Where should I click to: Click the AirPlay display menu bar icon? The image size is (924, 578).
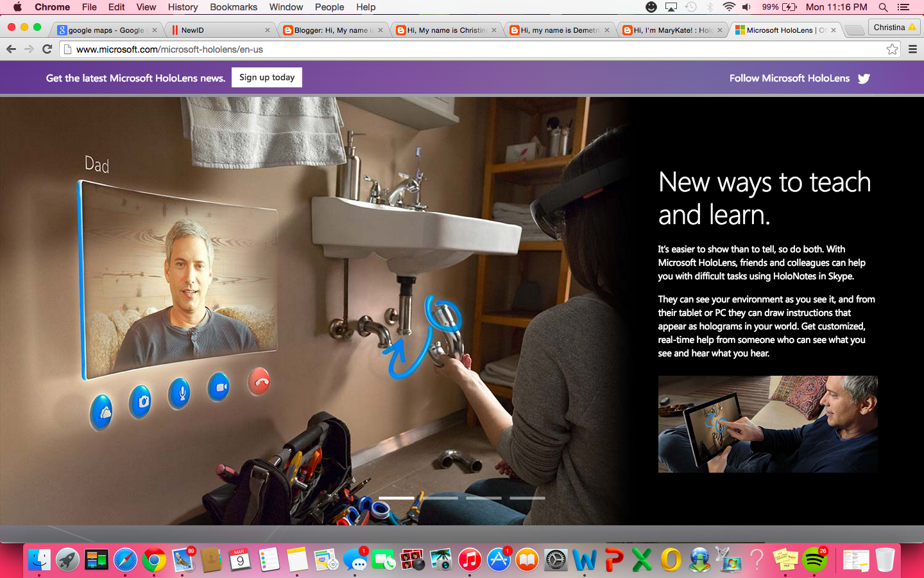pos(671,7)
